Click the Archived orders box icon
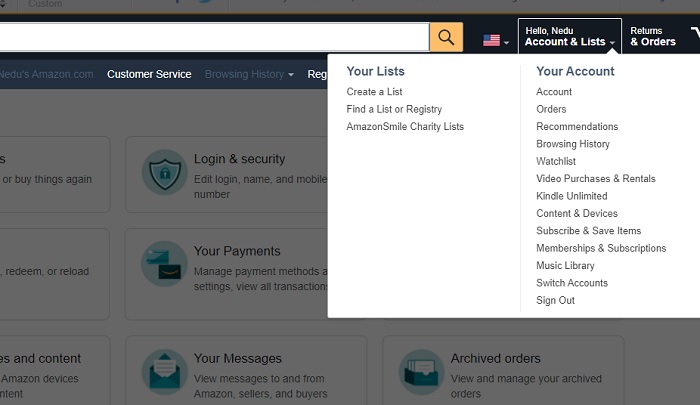This screenshot has width=700, height=405. click(421, 372)
